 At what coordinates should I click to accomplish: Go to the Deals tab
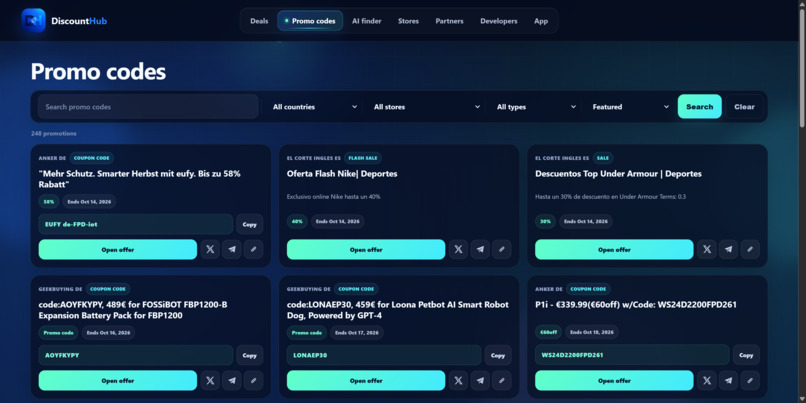[259, 21]
